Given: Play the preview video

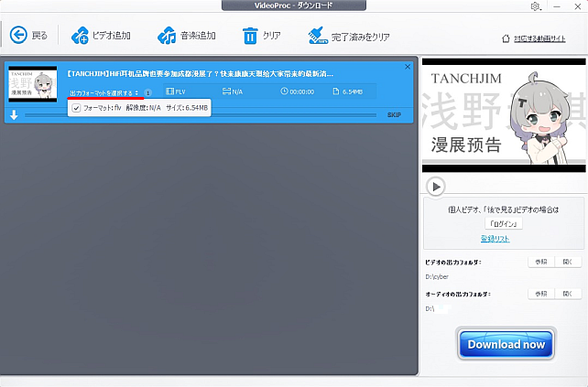Looking at the screenshot, I should pos(436,187).
